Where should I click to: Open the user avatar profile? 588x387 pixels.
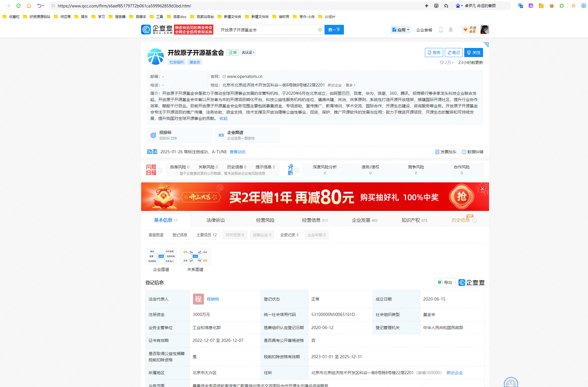pos(485,30)
